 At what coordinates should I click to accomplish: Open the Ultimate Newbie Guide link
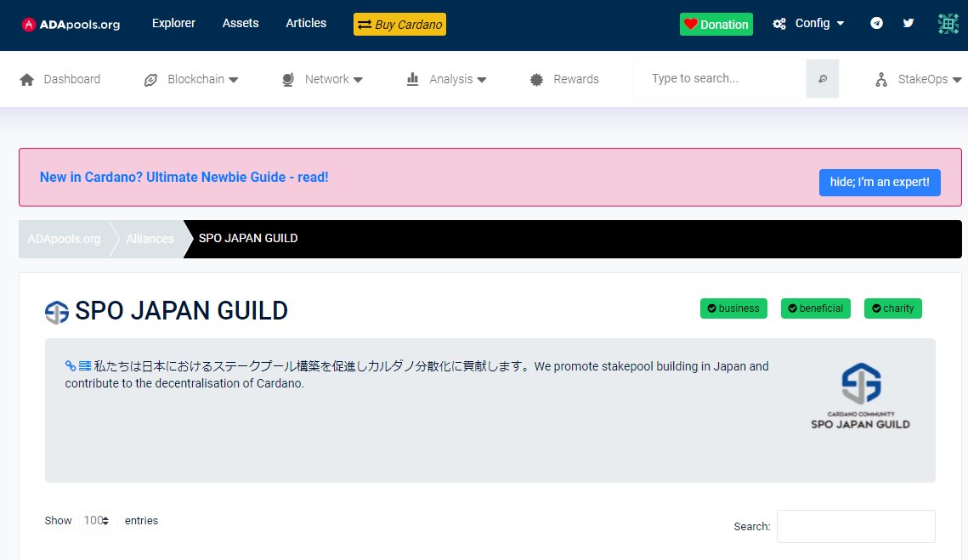pyautogui.click(x=184, y=178)
